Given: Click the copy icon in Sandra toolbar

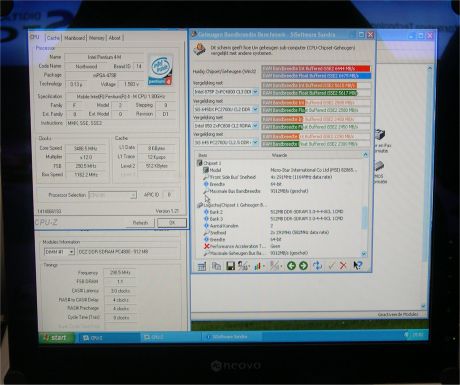Looking at the screenshot, I should 216,266.
